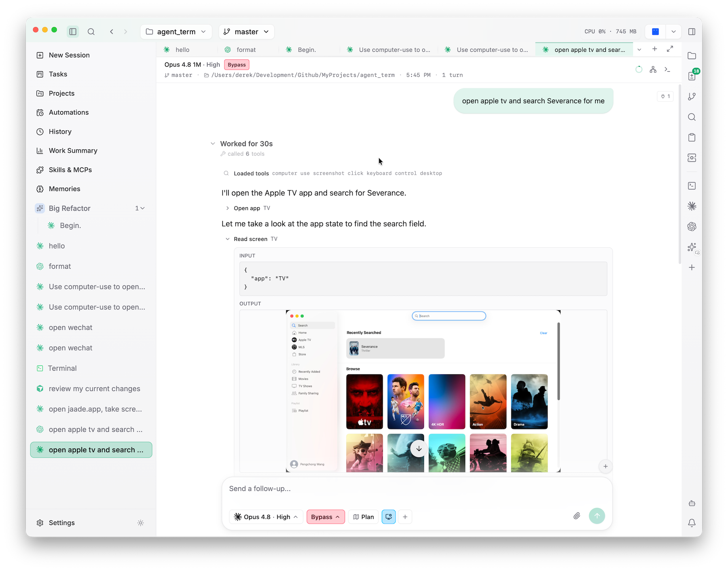728x571 pixels.
Task: Switch to the hello tab
Action: click(x=183, y=50)
